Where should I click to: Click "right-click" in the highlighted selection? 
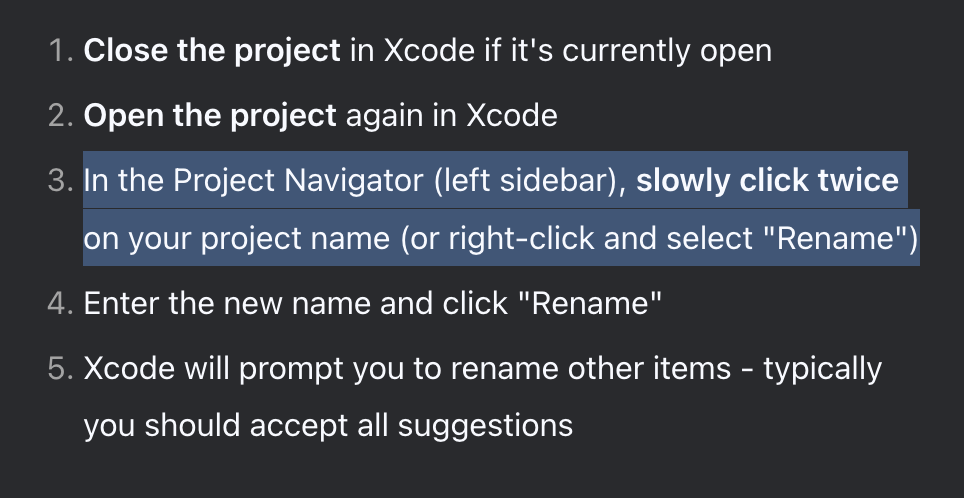[521, 239]
